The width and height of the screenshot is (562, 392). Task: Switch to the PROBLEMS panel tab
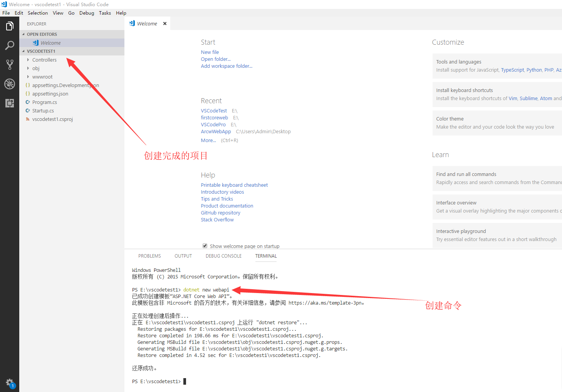(149, 256)
